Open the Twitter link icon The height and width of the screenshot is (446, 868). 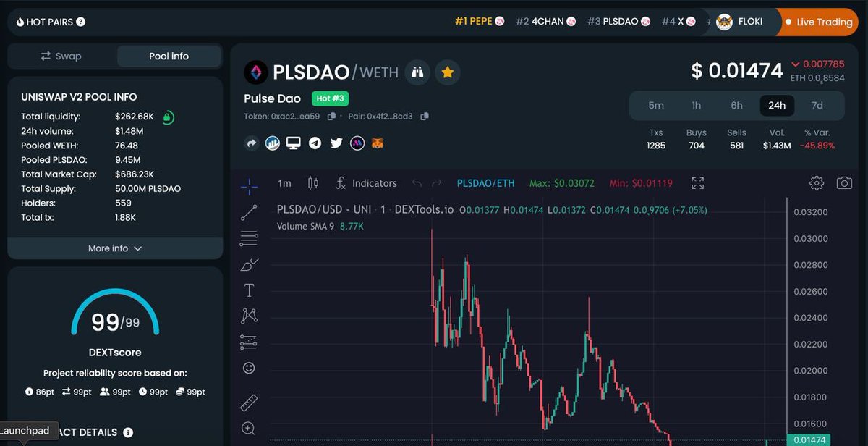336,143
